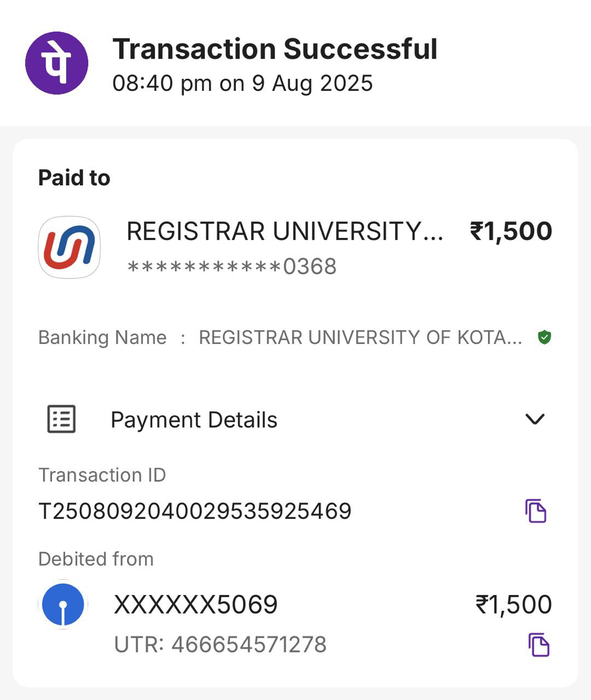Click the Paid to section label
This screenshot has height=700, width=591.
[x=74, y=178]
